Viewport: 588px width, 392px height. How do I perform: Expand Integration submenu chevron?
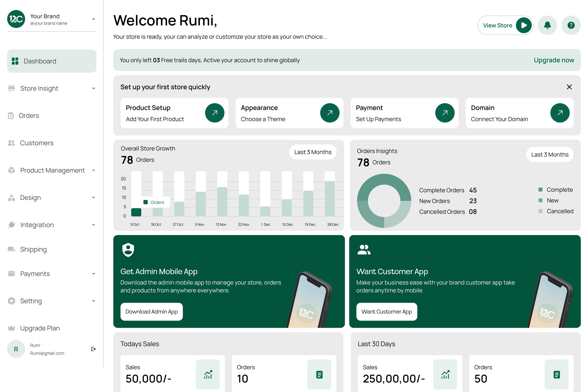(93, 225)
